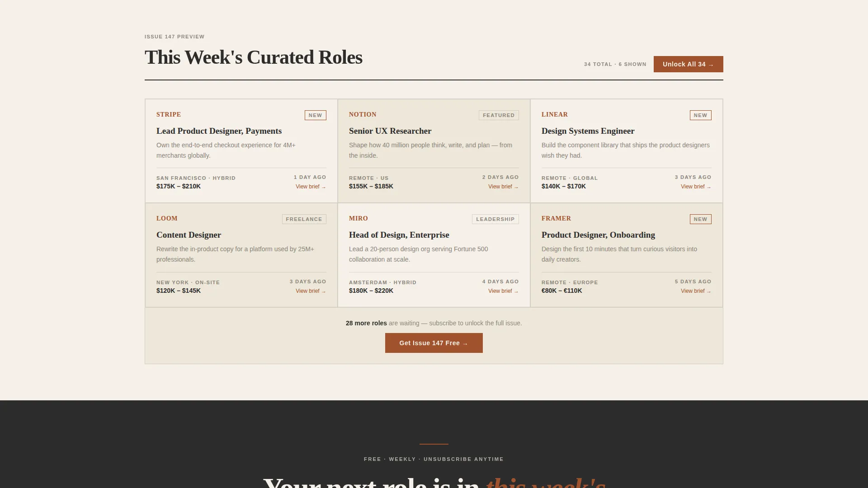The width and height of the screenshot is (868, 488).
Task: Click the NOTION company label
Action: (x=363, y=114)
